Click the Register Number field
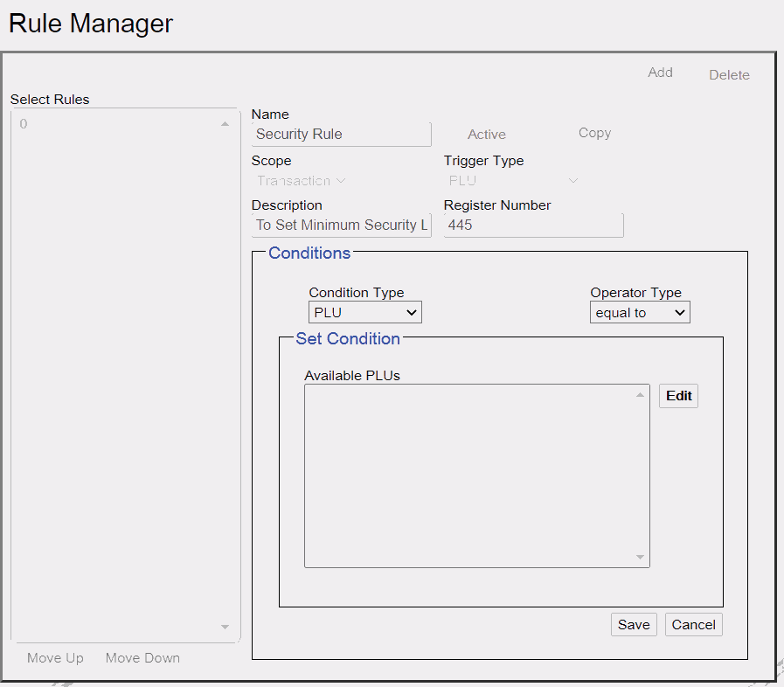The height and width of the screenshot is (687, 784). coord(533,225)
